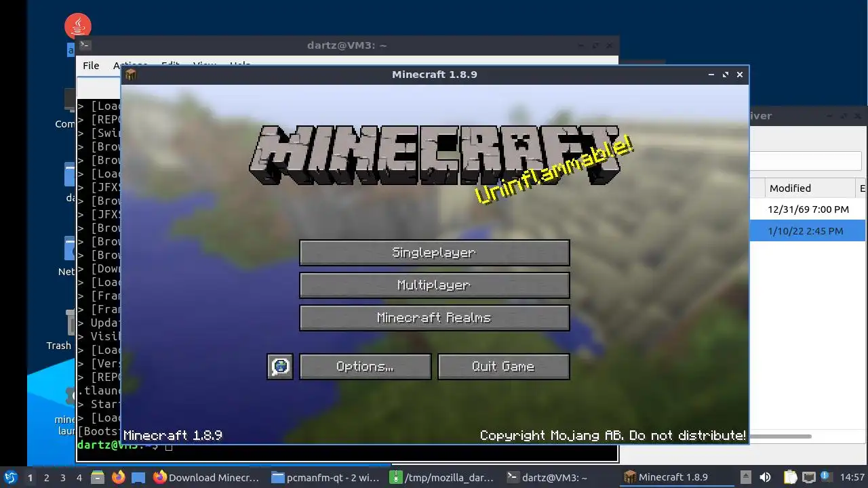Image resolution: width=868 pixels, height=488 pixels.
Task: Click the Minecraft window chest icon
Action: pyautogui.click(x=131, y=75)
